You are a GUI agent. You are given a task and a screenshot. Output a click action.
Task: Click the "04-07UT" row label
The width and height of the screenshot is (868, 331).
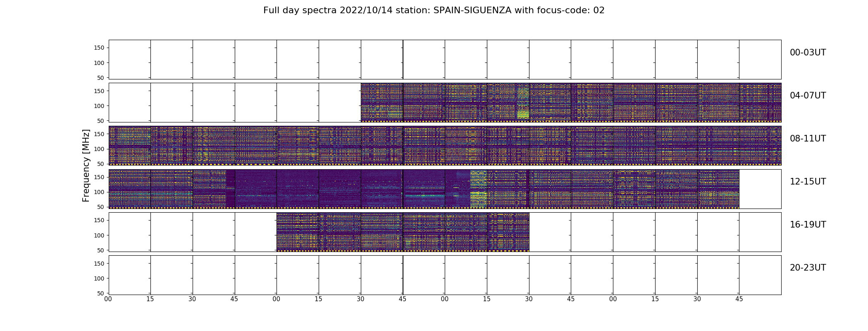coord(808,96)
